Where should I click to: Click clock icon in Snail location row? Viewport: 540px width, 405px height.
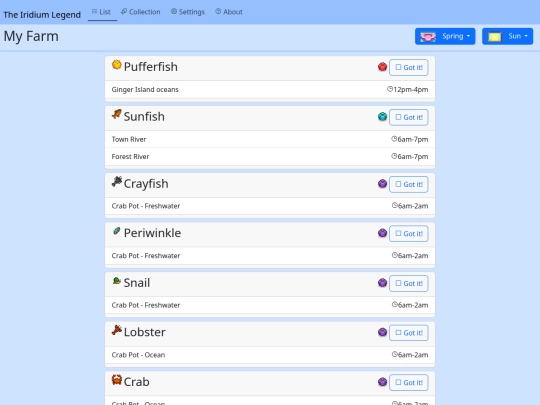[395, 305]
